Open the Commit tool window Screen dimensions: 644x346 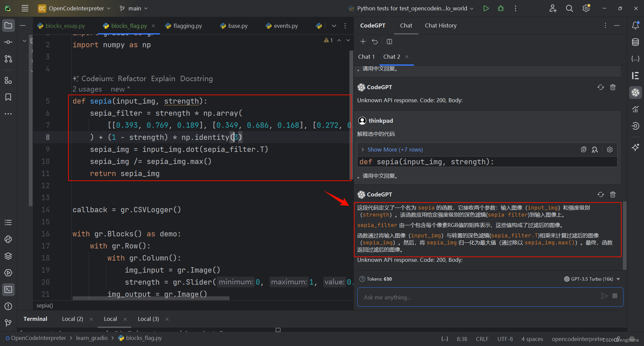pyautogui.click(x=8, y=42)
